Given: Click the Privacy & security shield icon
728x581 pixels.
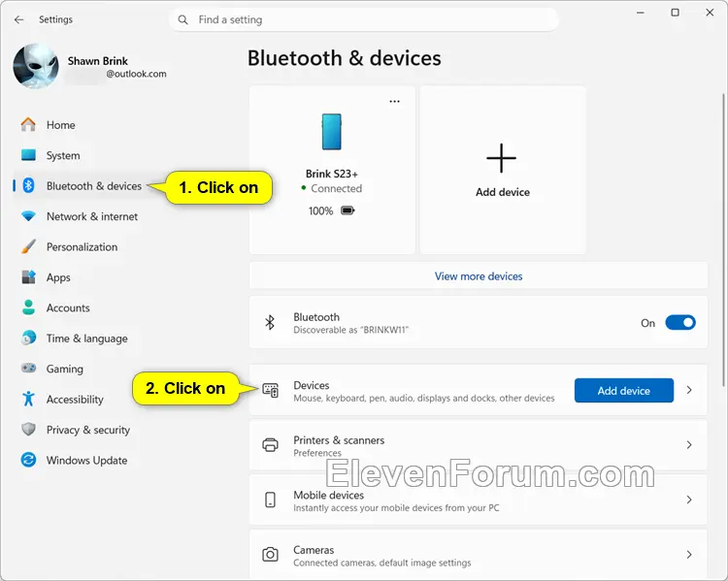Looking at the screenshot, I should coord(28,430).
